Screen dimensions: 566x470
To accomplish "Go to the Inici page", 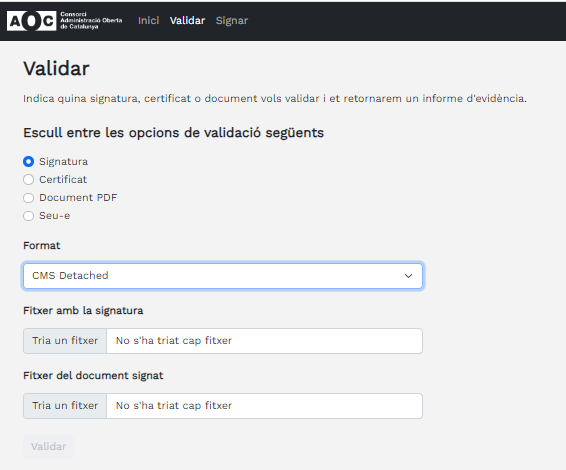I will click(148, 21).
